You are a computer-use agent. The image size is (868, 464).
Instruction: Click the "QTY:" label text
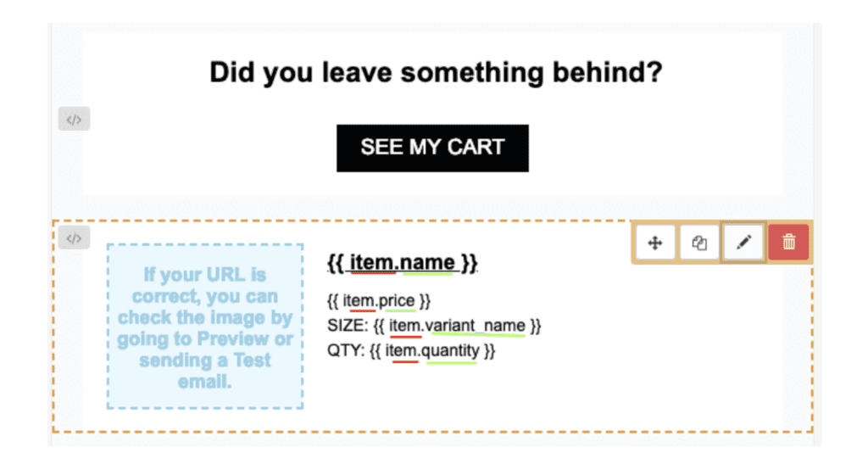tap(346, 350)
